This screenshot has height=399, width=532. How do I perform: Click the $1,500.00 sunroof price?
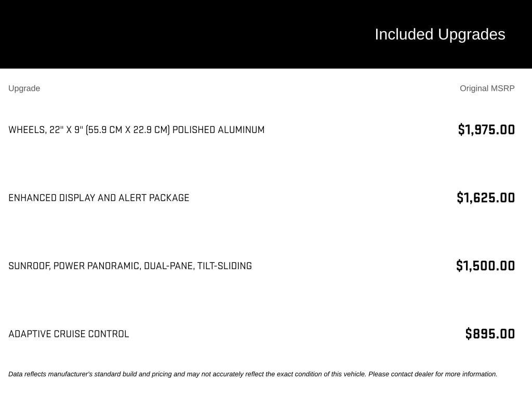coord(485,265)
